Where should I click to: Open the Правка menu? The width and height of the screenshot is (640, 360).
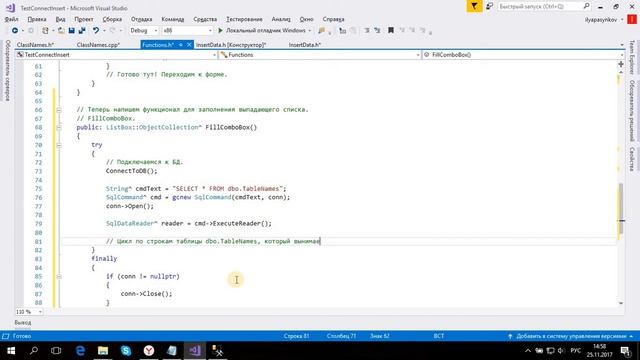[x=37, y=19]
